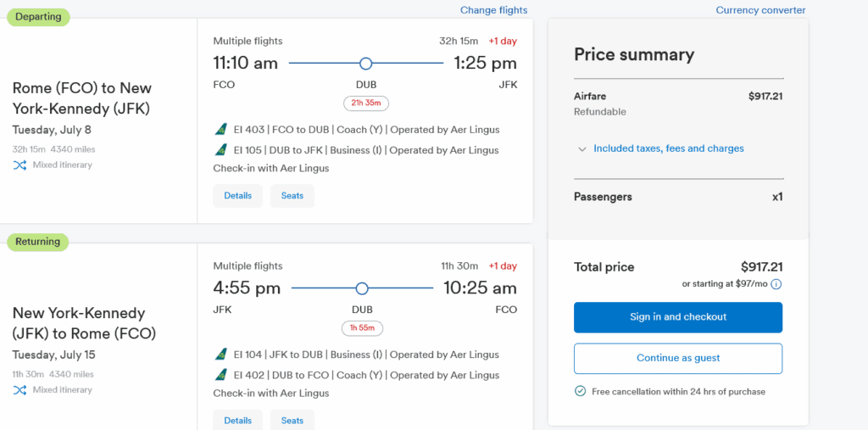
Task: Click the 1h 55m layover badge
Action: (x=363, y=328)
